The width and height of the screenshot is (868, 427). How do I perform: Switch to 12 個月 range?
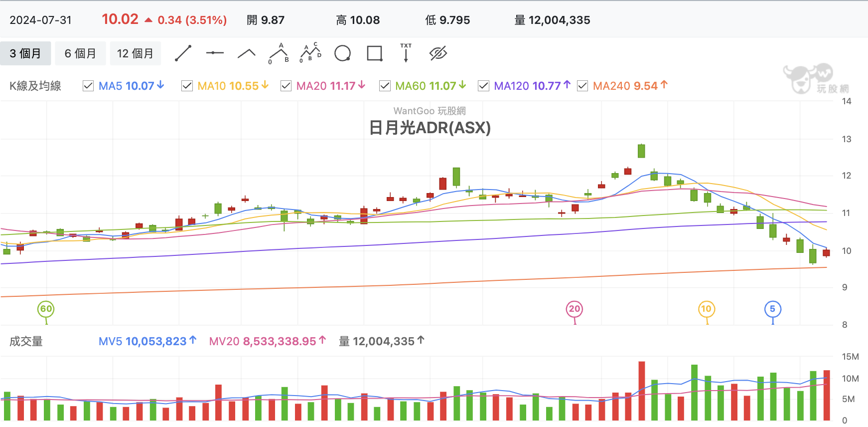click(135, 53)
